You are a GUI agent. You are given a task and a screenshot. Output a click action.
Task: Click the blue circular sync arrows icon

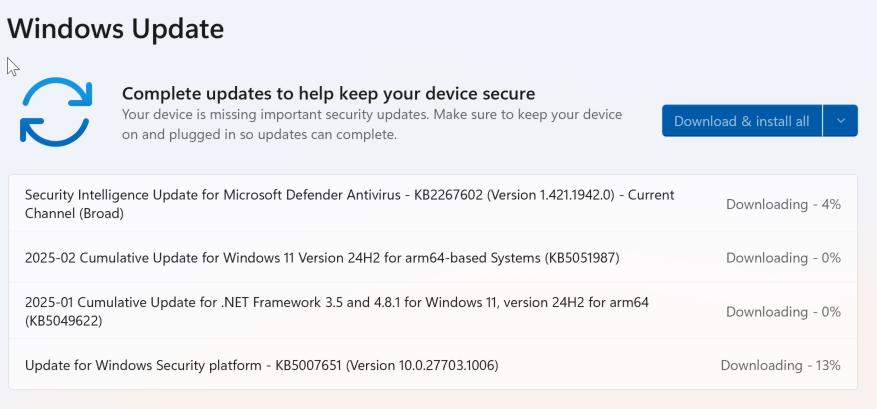coord(56,111)
